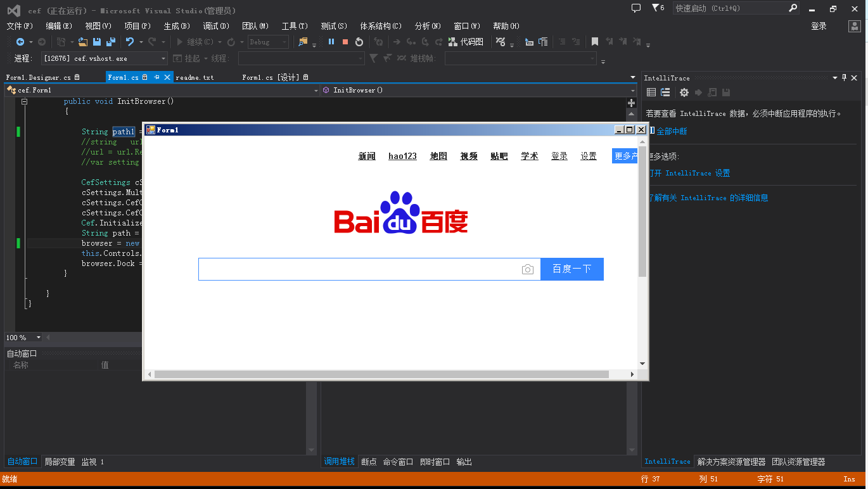Open the IntelliTrace window options dropdown arrow

pyautogui.click(x=834, y=78)
